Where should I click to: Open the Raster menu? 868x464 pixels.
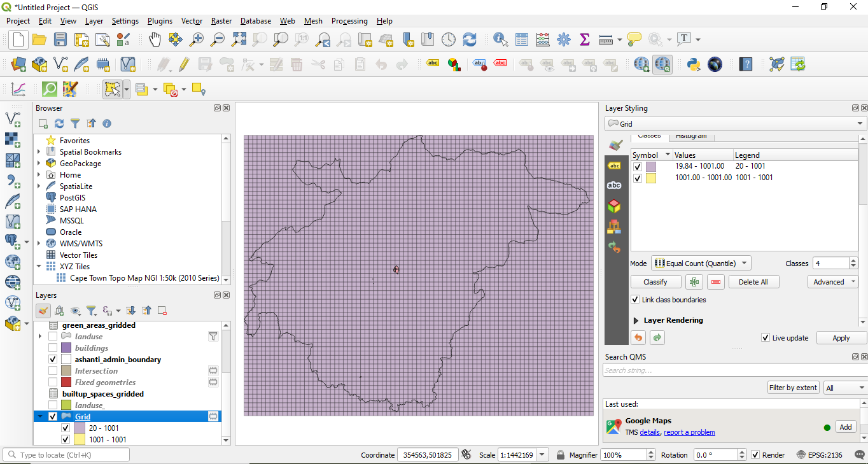tap(221, 21)
